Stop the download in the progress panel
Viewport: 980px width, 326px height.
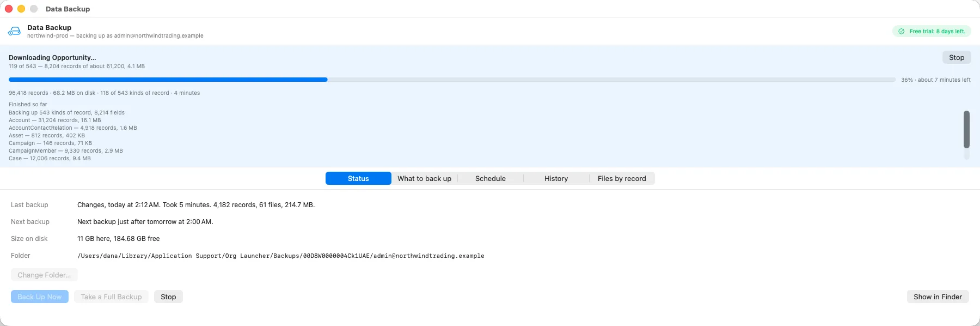[x=957, y=57]
